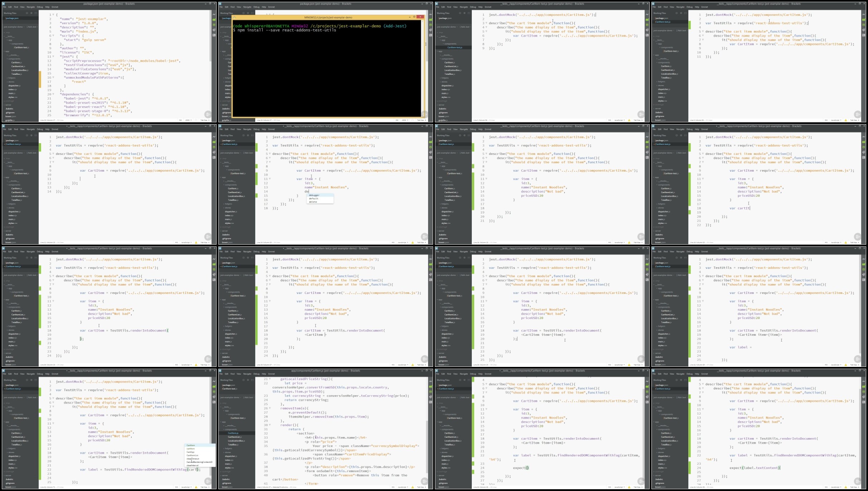Collapse fold triangle at line 11 "jest"
This screenshot has width=868, height=491.
pyautogui.click(x=53, y=57)
